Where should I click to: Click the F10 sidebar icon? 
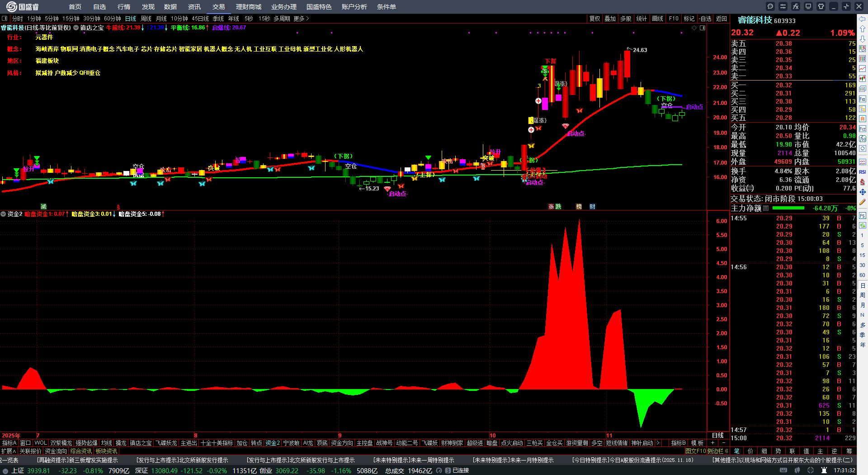[x=863, y=99]
